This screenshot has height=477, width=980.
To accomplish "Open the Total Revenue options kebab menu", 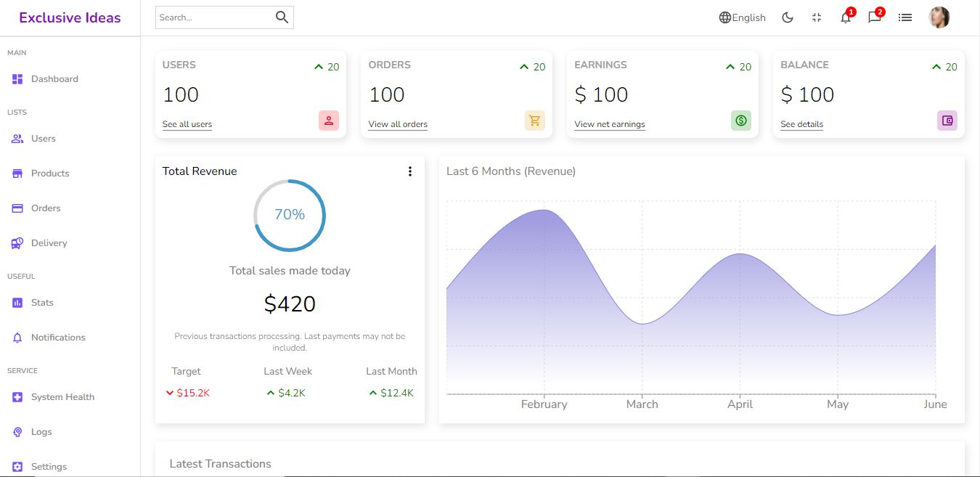I will point(410,171).
